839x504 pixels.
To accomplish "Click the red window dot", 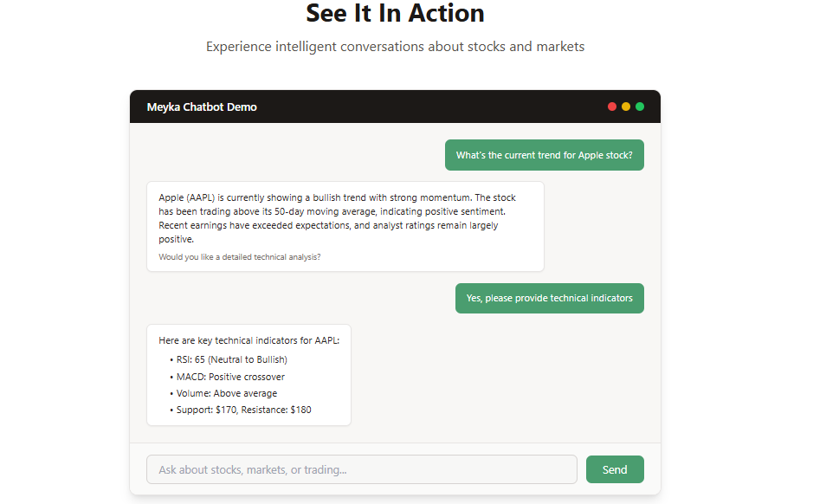I will click(612, 106).
